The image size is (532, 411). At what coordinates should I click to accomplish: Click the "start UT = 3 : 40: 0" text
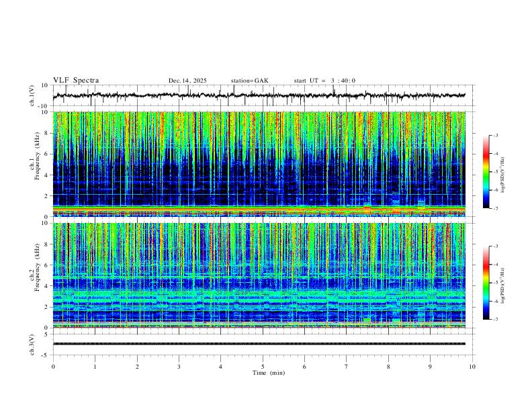(x=324, y=81)
